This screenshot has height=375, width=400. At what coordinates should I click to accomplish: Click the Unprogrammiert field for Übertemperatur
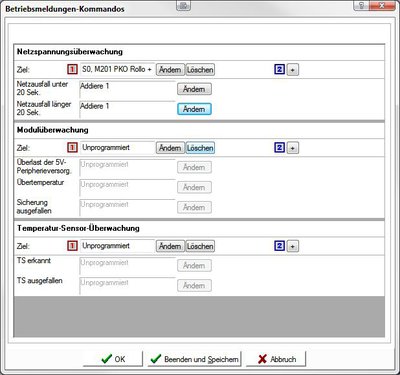pos(127,188)
